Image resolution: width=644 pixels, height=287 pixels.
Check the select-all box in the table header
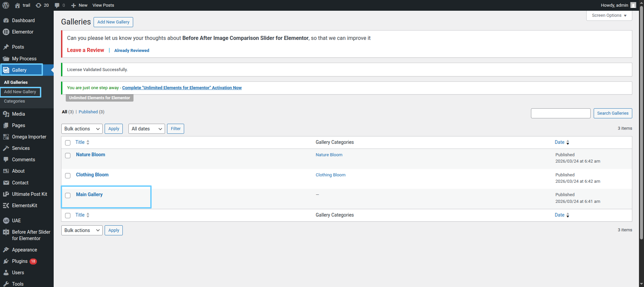coord(68,143)
